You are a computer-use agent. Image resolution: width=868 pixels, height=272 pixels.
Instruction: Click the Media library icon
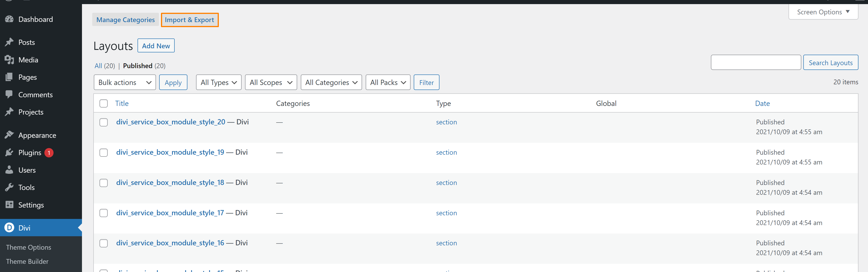(x=9, y=60)
